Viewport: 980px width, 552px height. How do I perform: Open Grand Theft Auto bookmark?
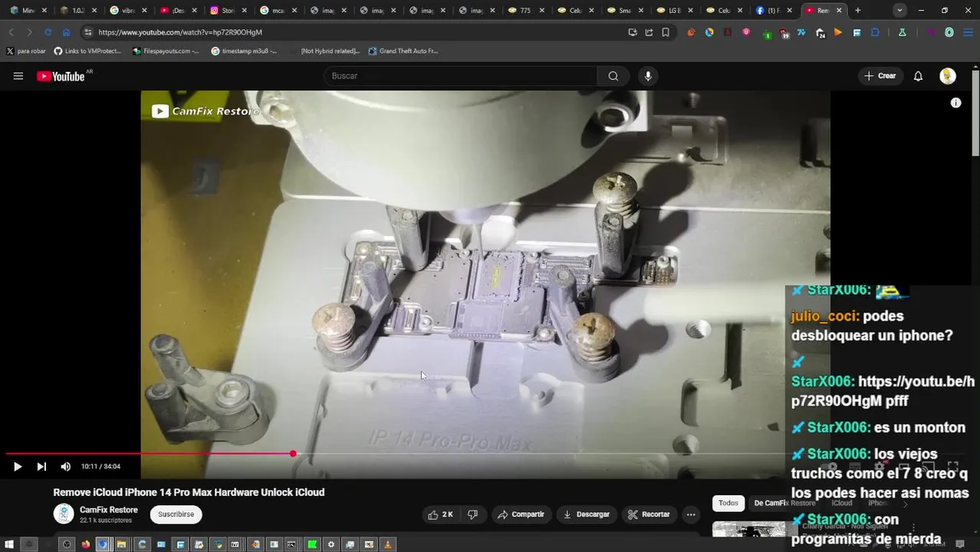(403, 51)
